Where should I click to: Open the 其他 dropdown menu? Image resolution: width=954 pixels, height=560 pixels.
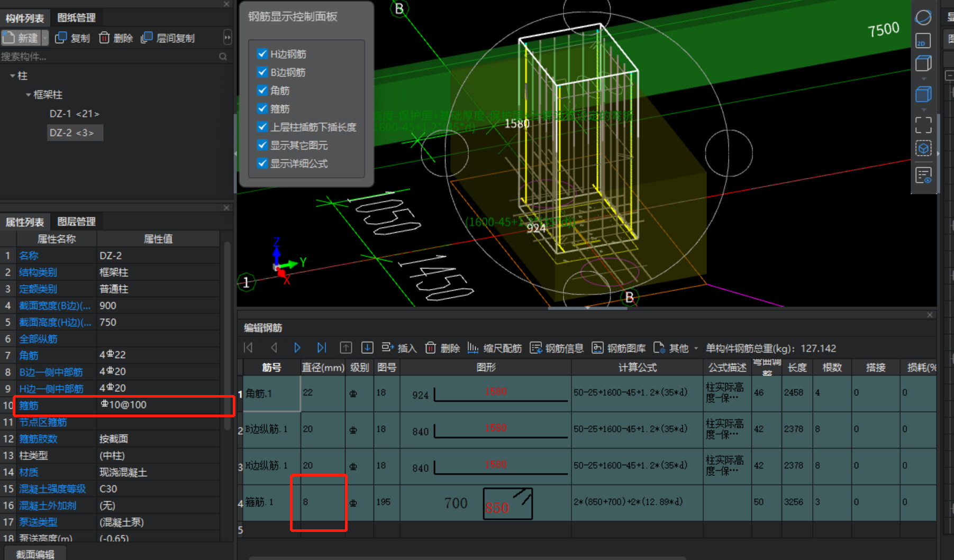676,348
